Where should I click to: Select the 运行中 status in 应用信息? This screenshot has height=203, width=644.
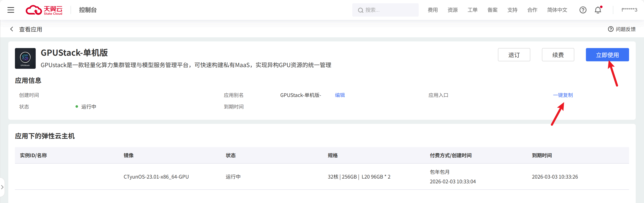coord(89,107)
